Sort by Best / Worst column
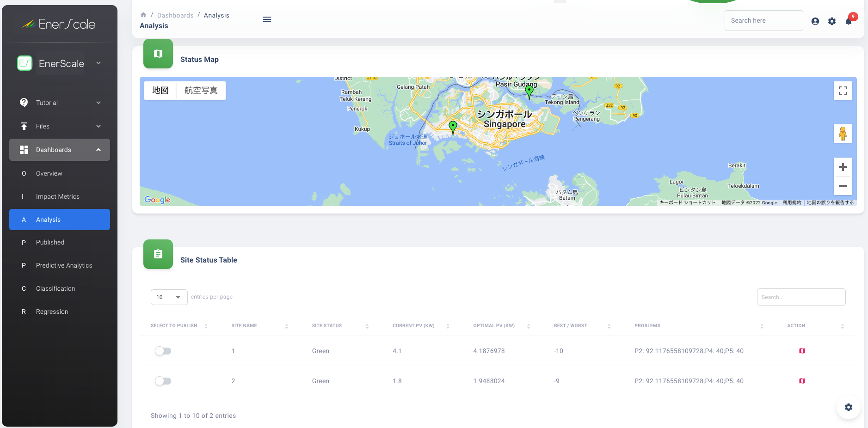Image resolution: width=868 pixels, height=428 pixels. [x=609, y=326]
